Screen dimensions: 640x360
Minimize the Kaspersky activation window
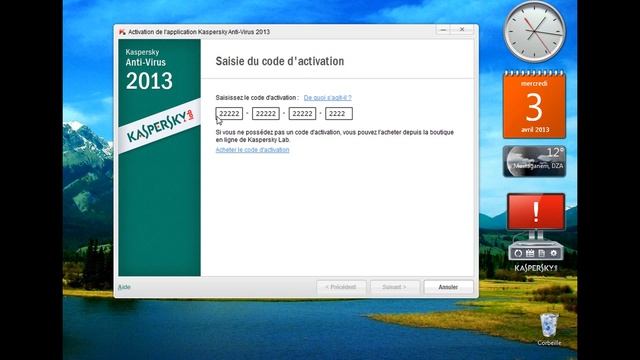coord(443,30)
